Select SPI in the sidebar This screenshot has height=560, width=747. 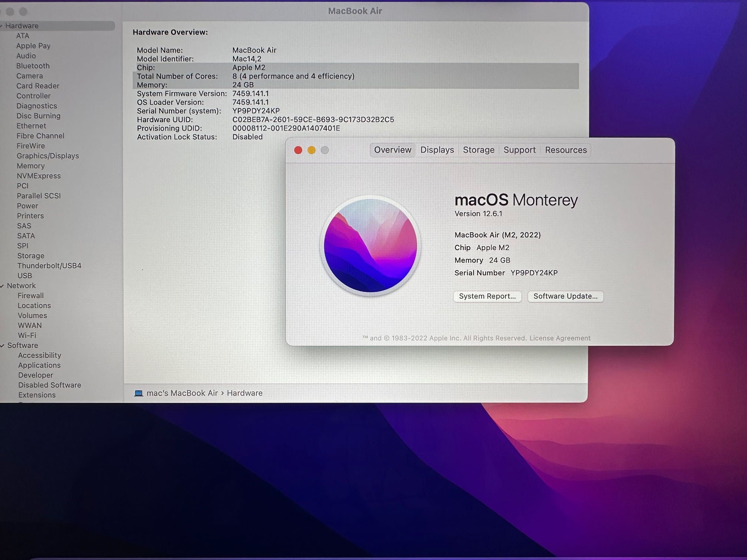(x=23, y=246)
